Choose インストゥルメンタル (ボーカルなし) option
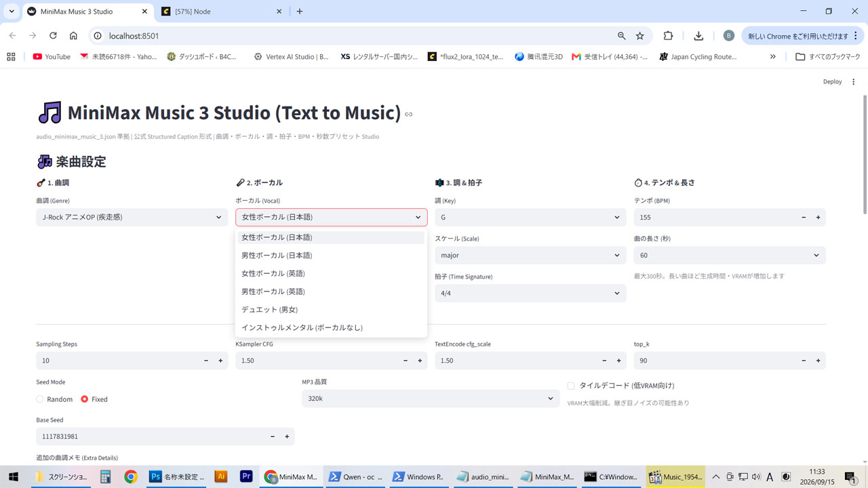This screenshot has height=488, width=868. (331, 327)
